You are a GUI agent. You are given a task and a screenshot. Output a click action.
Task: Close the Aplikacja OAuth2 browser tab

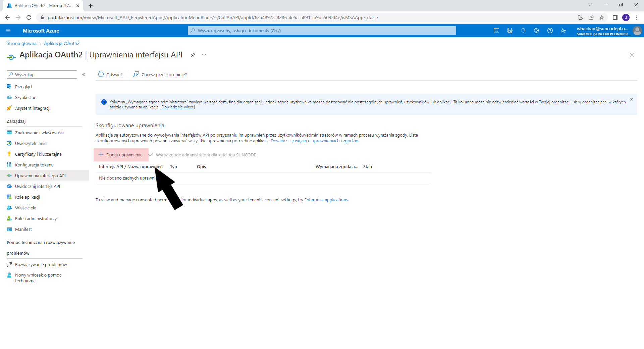[x=78, y=6]
